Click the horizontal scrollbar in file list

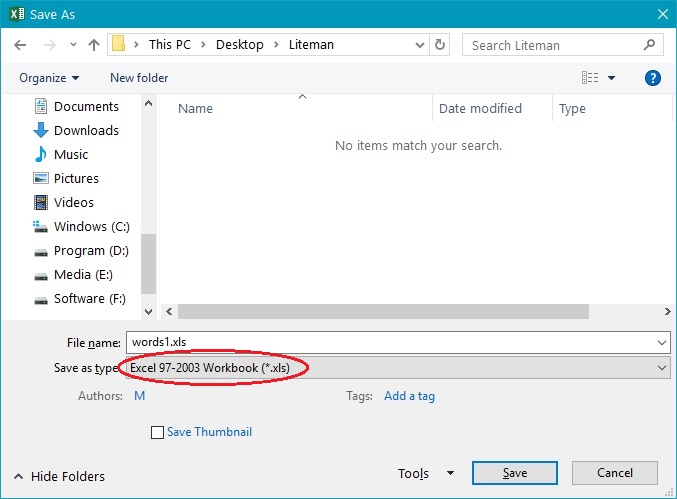tap(380, 312)
